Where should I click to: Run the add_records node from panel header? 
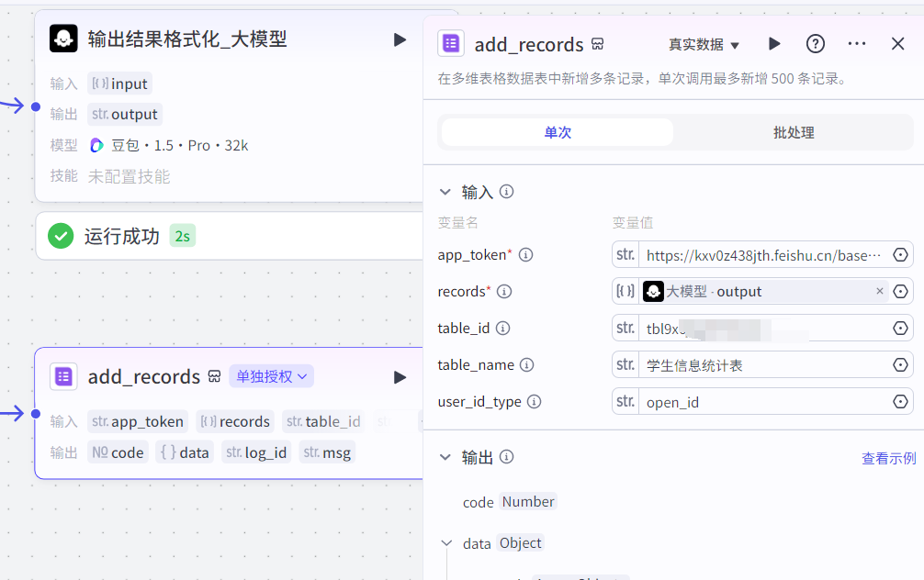pyautogui.click(x=774, y=44)
